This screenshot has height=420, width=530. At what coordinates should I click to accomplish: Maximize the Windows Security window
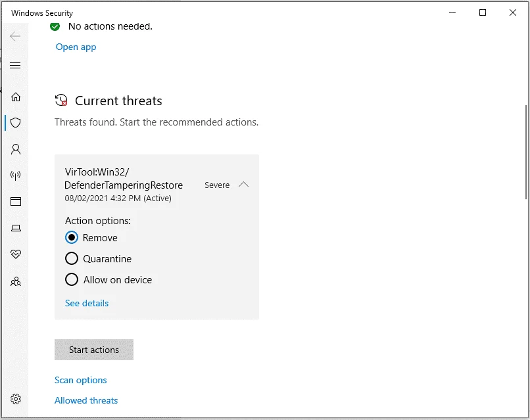(483, 13)
